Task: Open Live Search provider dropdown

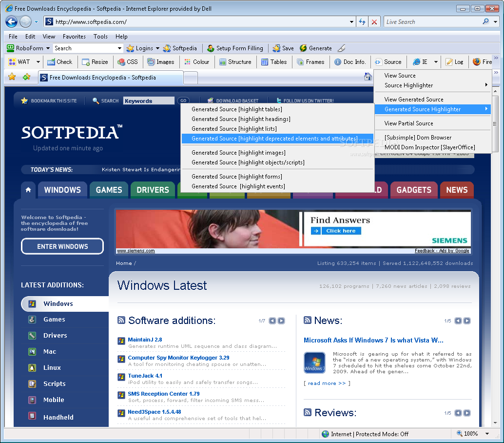Action: click(496, 22)
